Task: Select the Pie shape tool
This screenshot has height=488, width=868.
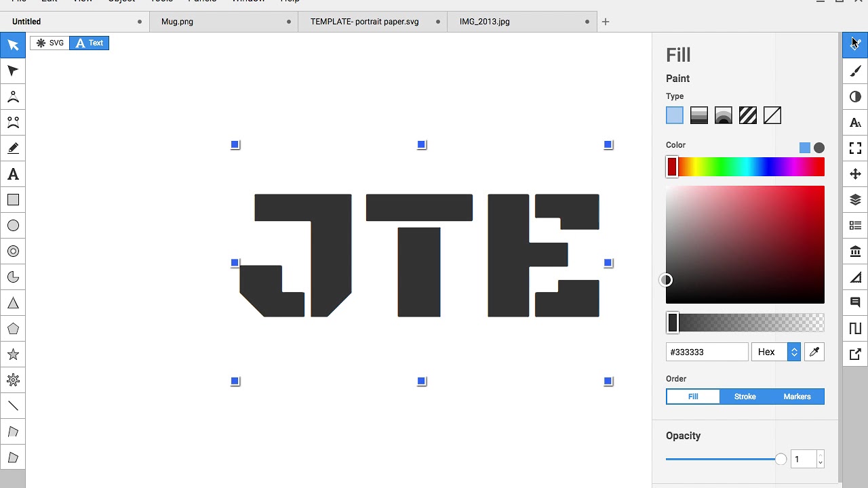Action: point(13,277)
